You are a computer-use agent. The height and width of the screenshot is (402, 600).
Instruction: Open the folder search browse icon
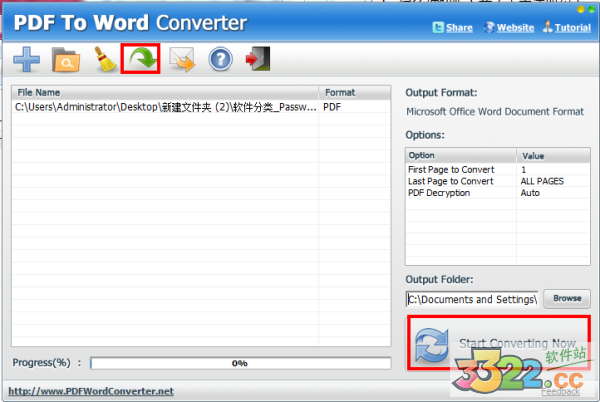[x=66, y=60]
